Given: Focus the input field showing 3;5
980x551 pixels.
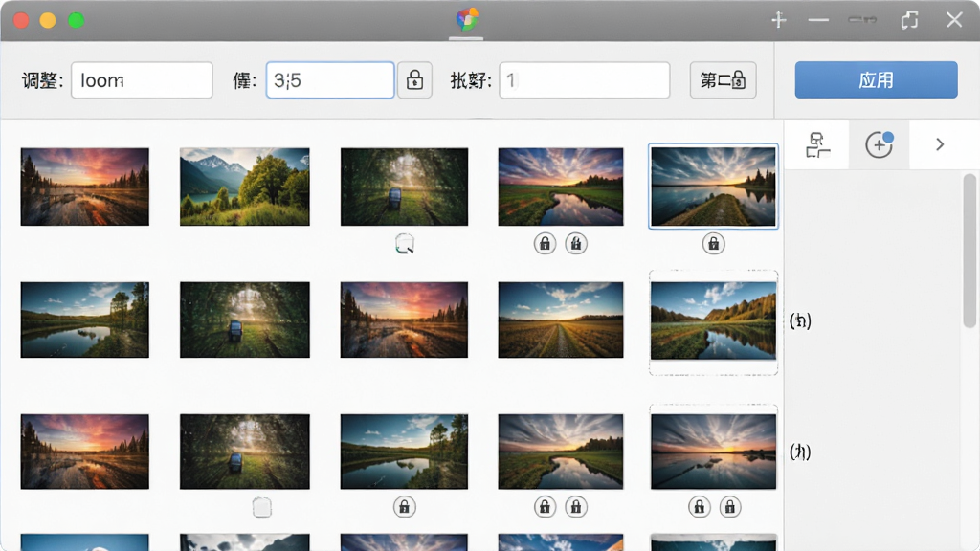Looking at the screenshot, I should 330,80.
